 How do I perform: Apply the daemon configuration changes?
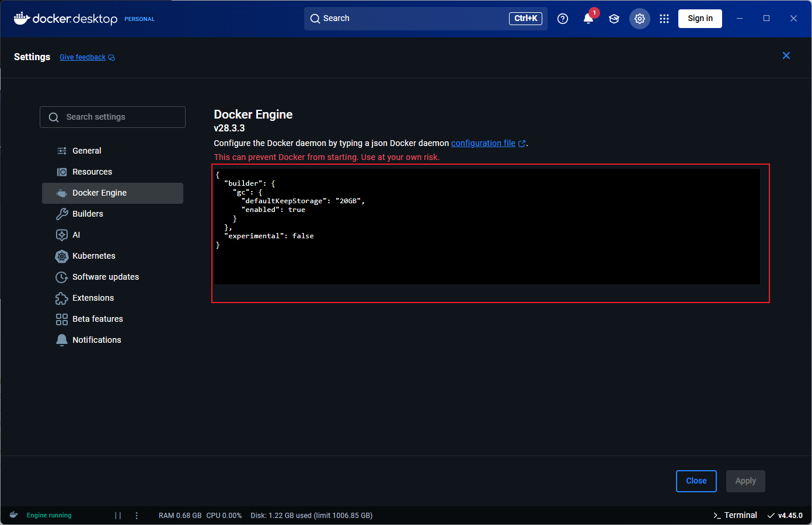745,481
